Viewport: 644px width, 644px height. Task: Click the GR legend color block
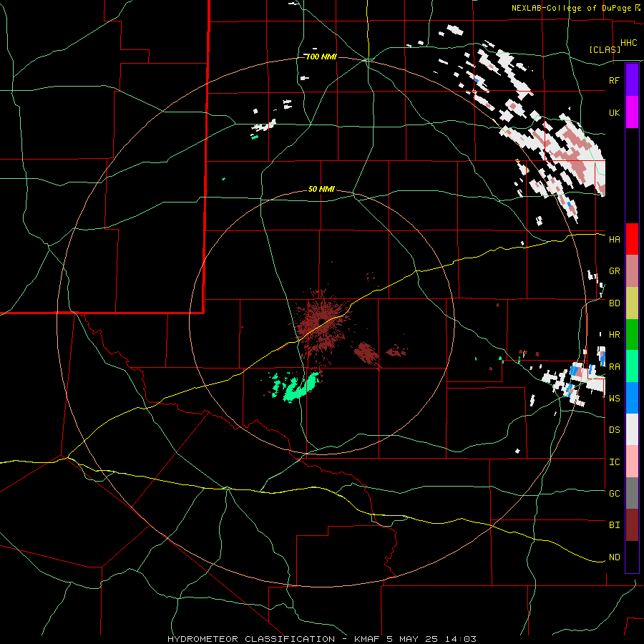click(632, 271)
